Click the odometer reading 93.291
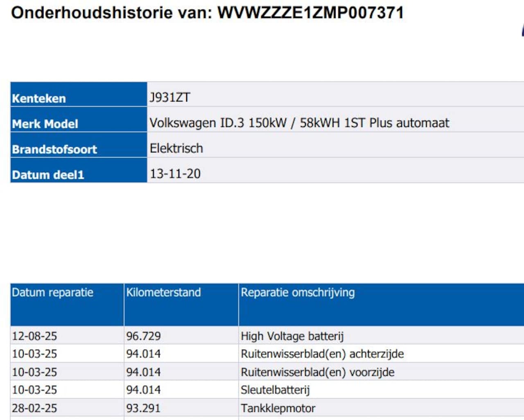The image size is (524, 420). (x=143, y=408)
